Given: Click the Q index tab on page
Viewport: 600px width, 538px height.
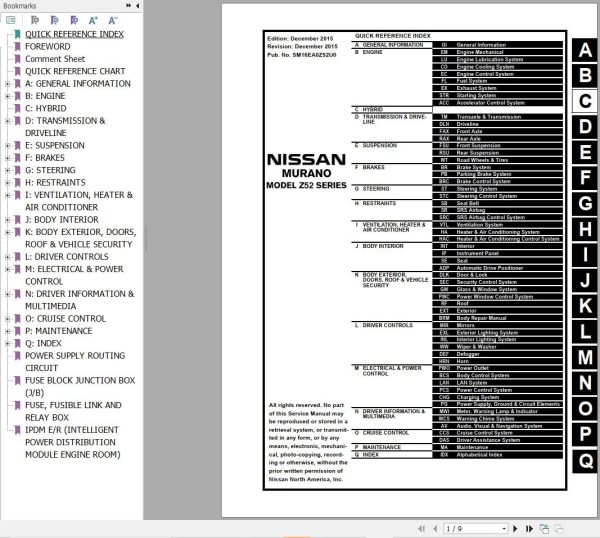Looking at the screenshot, I should pos(585,460).
